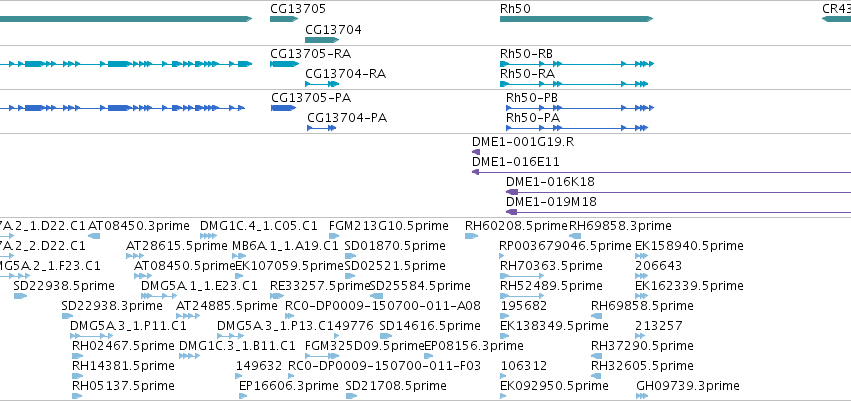
Task: Select the CG13705-RA transcript glyph
Action: (x=284, y=64)
